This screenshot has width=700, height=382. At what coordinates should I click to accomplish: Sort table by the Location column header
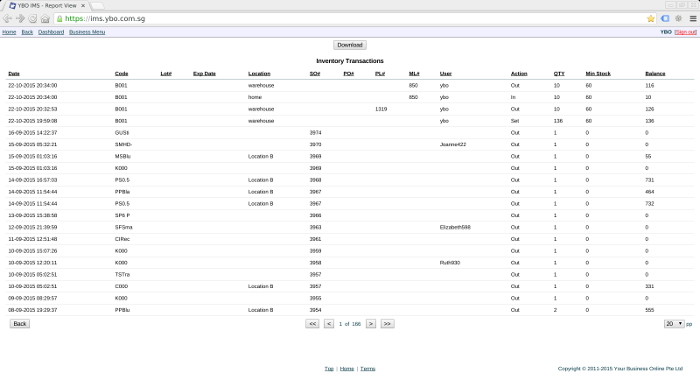(x=259, y=74)
